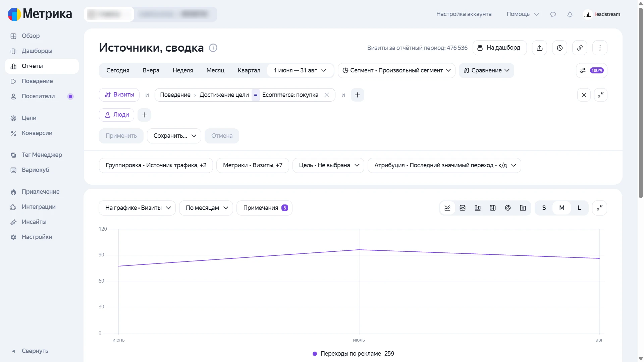Toggle the equals operator in the condition
Viewport: 644px width, 362px height.
pyautogui.click(x=256, y=95)
